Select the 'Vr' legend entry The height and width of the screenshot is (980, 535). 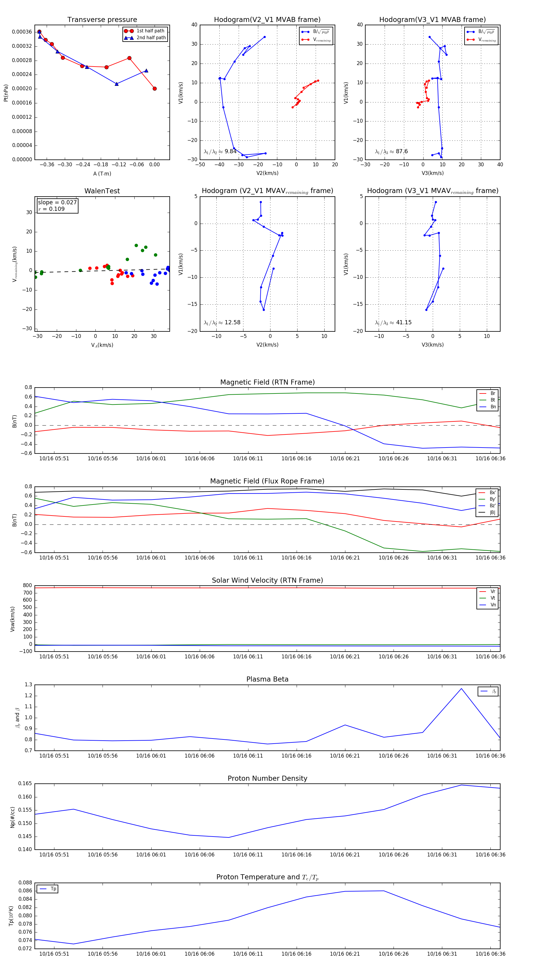487,592
